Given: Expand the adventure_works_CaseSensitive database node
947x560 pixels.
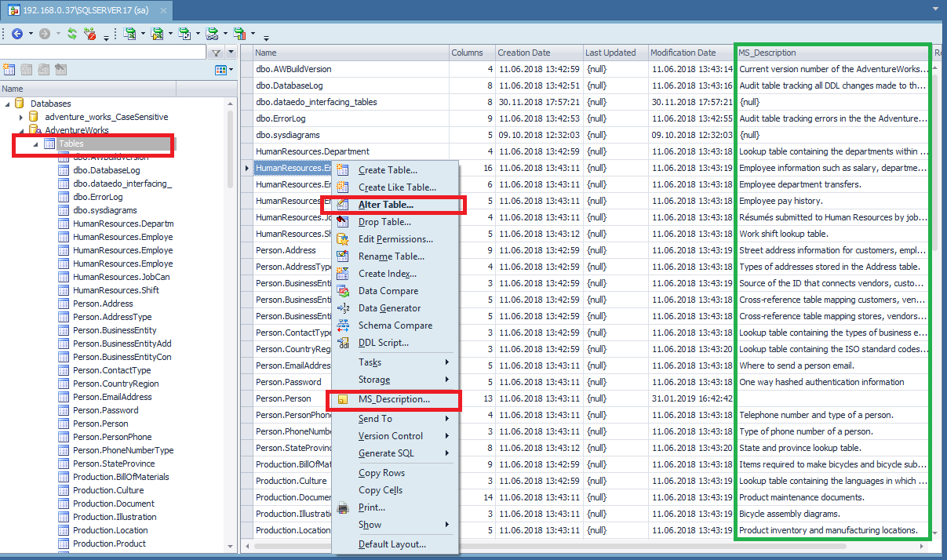Looking at the screenshot, I should (x=21, y=117).
